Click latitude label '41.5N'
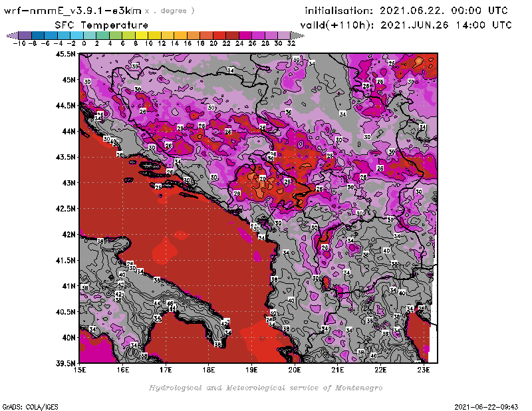 pos(66,260)
